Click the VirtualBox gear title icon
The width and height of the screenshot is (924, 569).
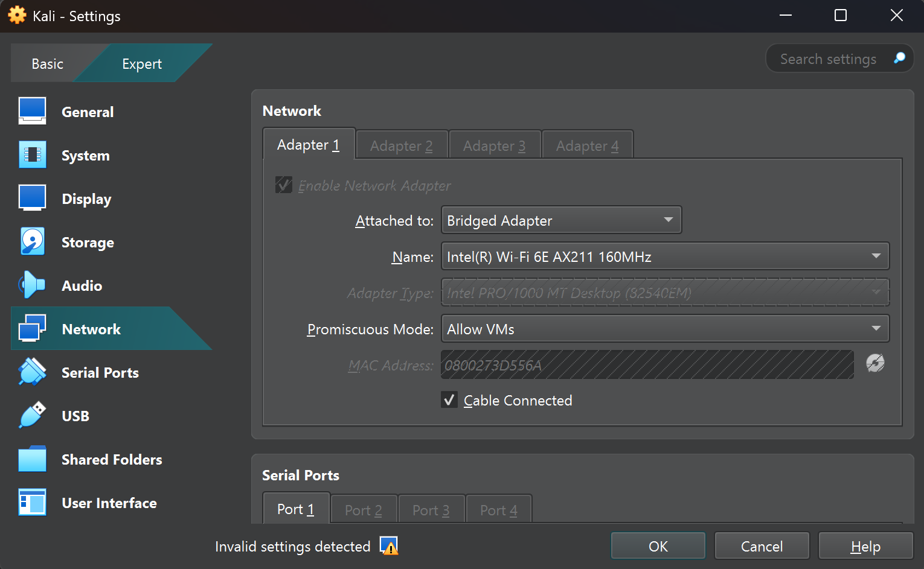pos(18,16)
